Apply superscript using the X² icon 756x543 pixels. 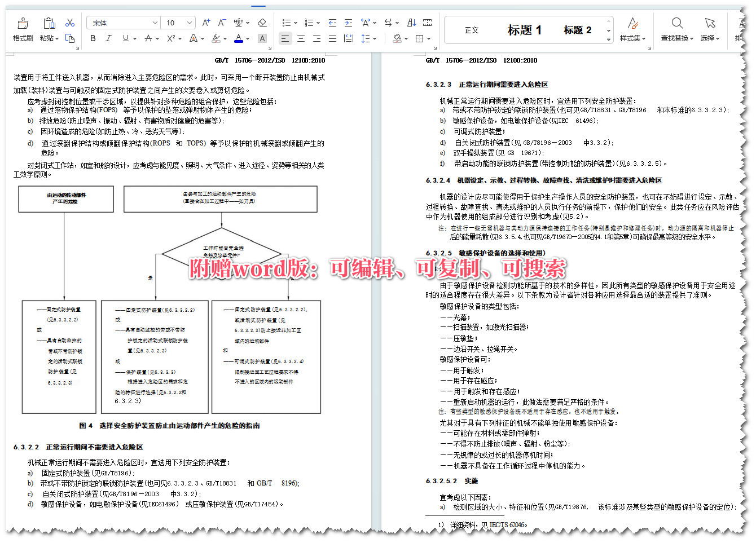(170, 38)
